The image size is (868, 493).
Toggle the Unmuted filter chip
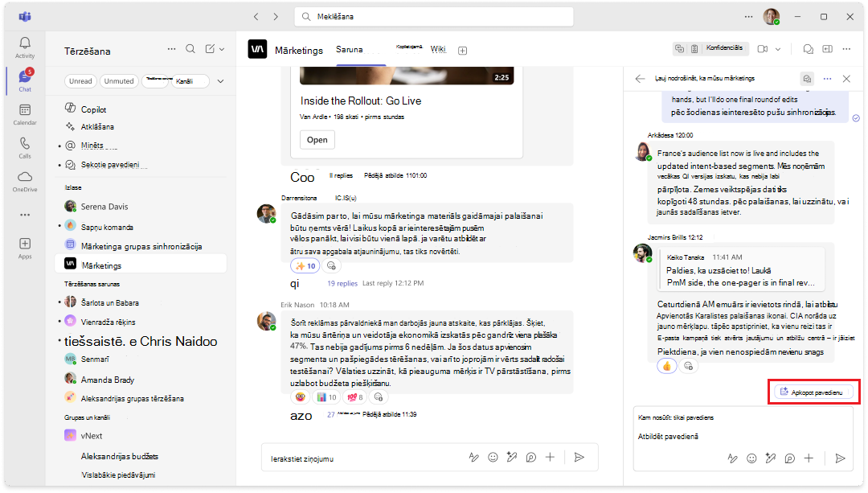pos(119,81)
